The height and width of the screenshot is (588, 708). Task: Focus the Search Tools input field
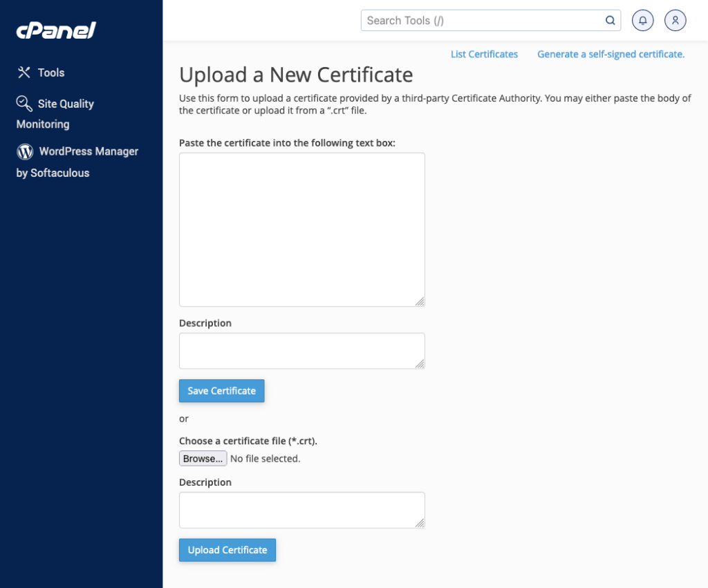point(484,21)
